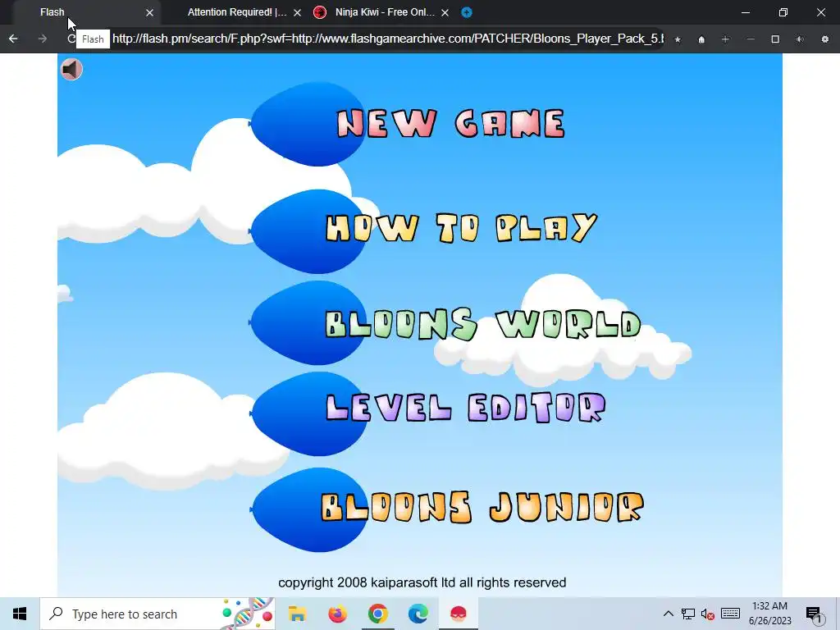Launch the LEVEL EDITOR

(x=466, y=407)
